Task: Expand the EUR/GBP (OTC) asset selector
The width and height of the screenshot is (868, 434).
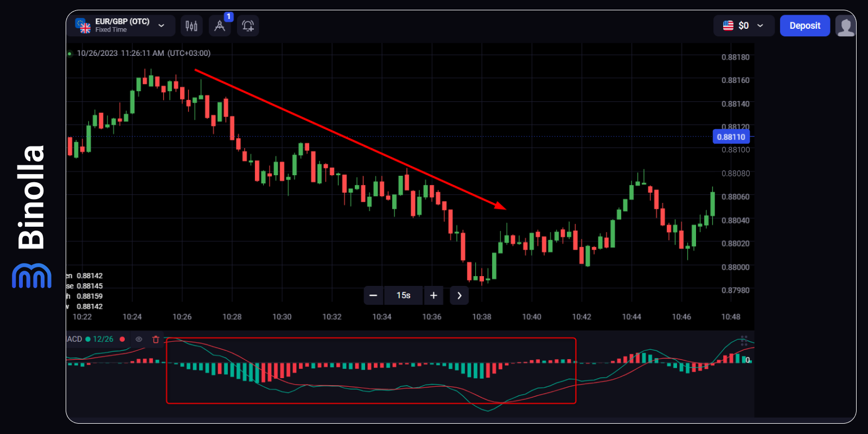Action: [x=161, y=25]
